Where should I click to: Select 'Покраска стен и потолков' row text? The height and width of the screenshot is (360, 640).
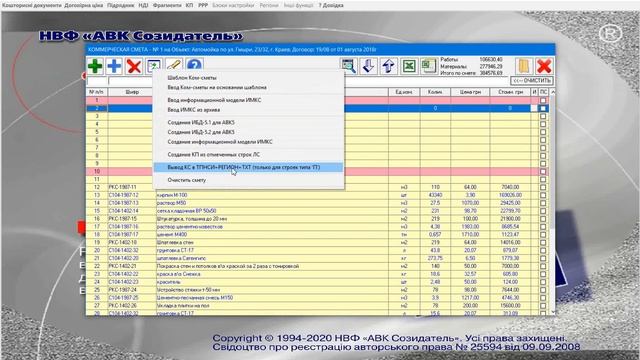[x=228, y=266]
